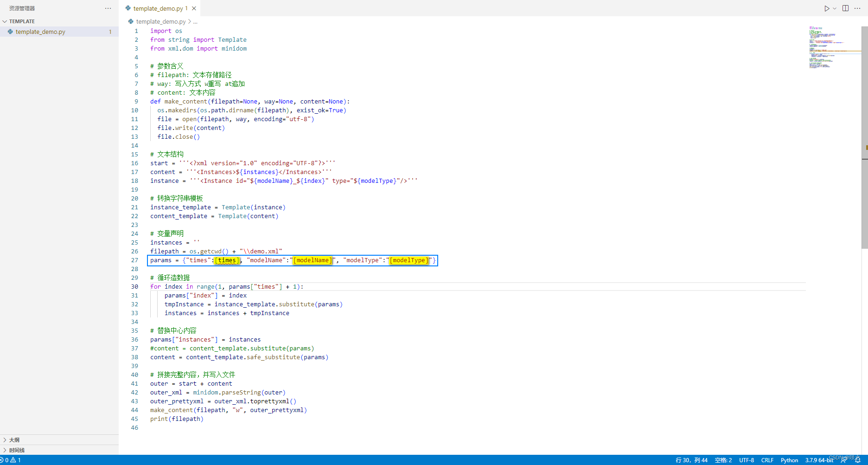
Task: Click the 'for index in range' line
Action: point(227,286)
